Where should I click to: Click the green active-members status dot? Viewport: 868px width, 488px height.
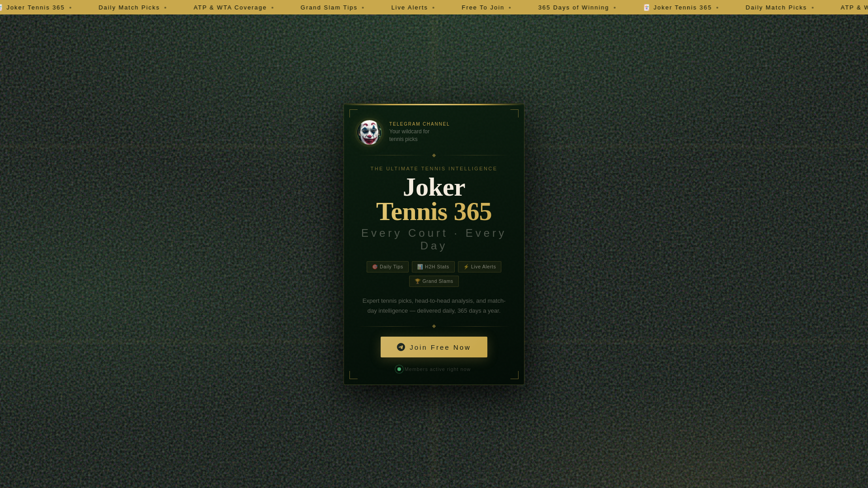(399, 369)
